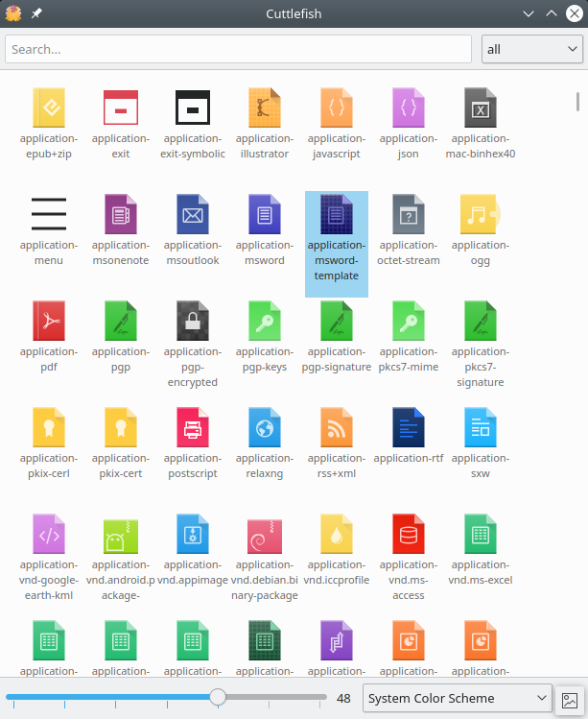Select the application-epub+zip icon
This screenshot has width=588, height=719.
tap(48, 108)
